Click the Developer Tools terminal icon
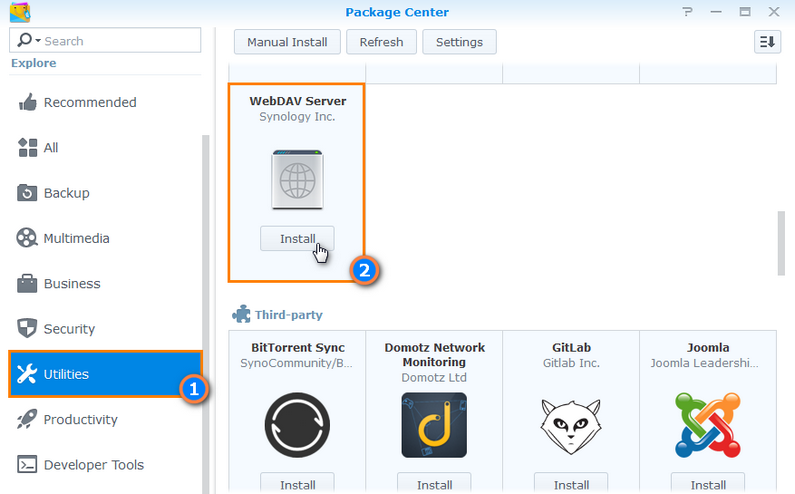Image resolution: width=795 pixels, height=494 pixels. point(27,464)
